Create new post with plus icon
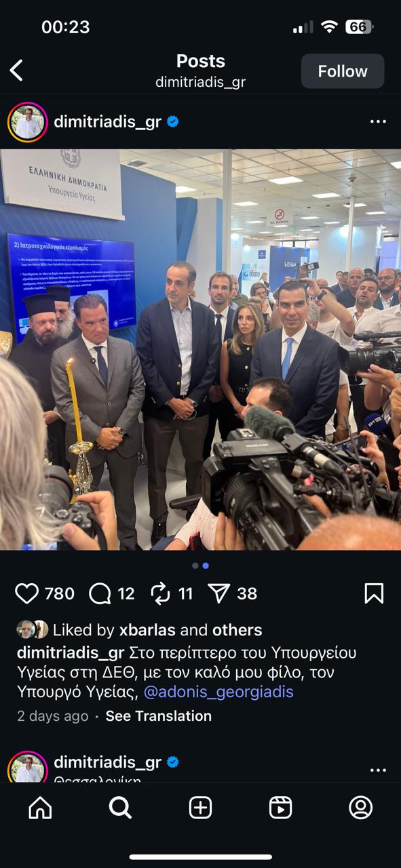 point(200,808)
